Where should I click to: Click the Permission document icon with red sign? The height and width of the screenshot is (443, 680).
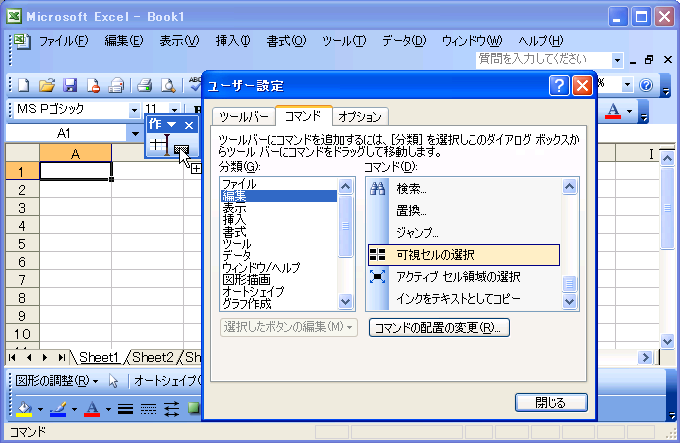[93, 85]
